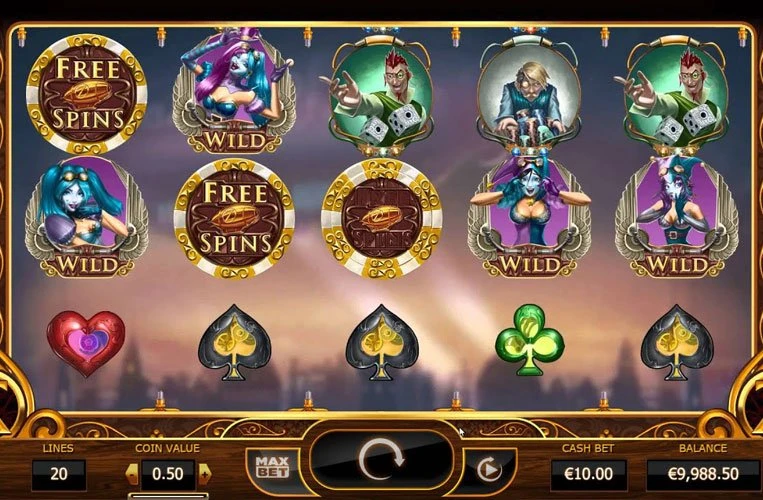
Task: Click the spade symbol on reel two
Action: [235, 342]
